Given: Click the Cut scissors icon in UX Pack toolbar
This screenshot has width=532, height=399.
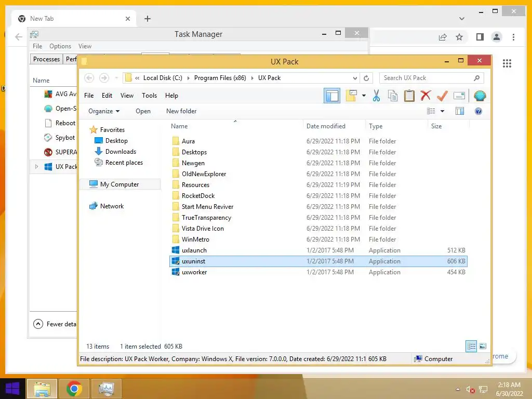Looking at the screenshot, I should point(376,96).
